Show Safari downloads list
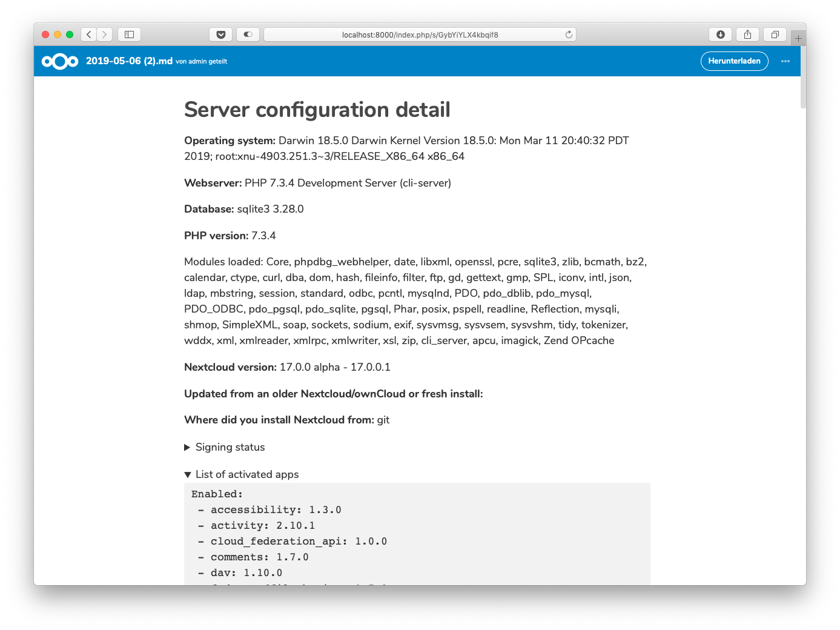 pyautogui.click(x=721, y=35)
